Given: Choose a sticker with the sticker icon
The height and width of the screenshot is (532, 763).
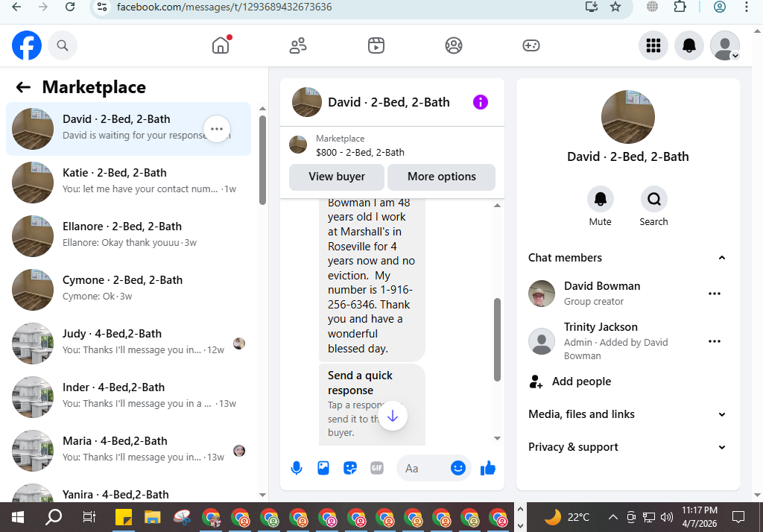Looking at the screenshot, I should (x=350, y=468).
